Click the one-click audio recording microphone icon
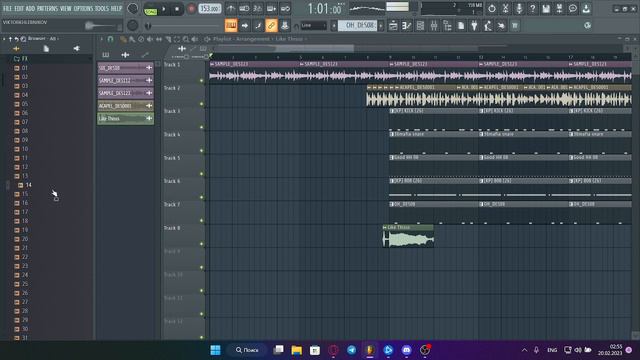The image size is (640, 360). (519, 9)
